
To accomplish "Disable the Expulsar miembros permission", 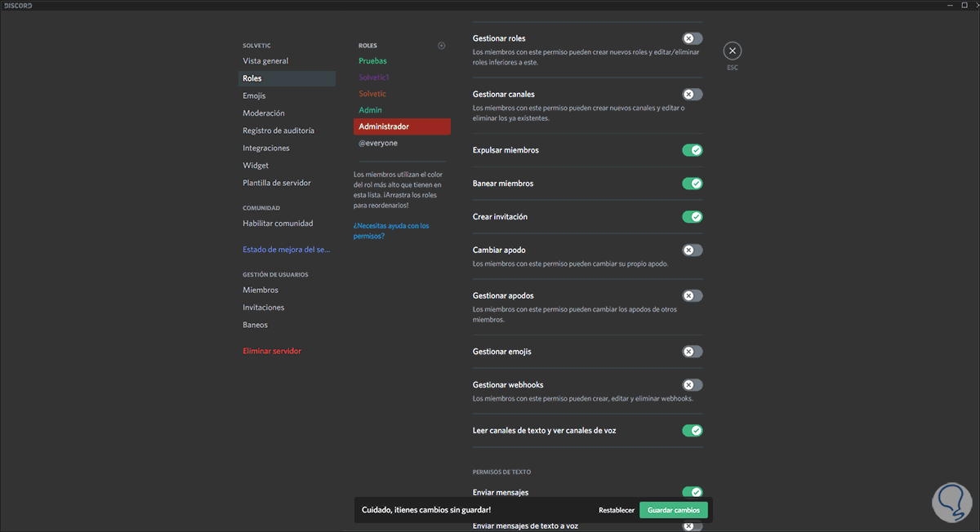I will point(692,150).
